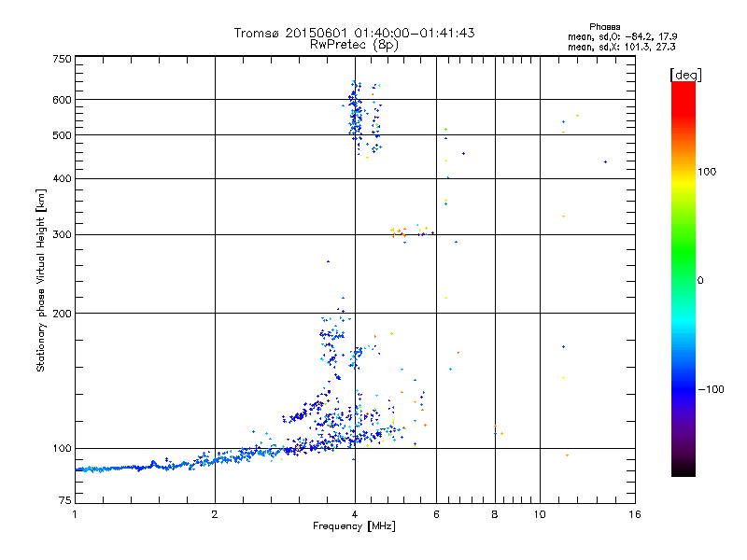Select the "RwPretec (8p)" subtitle
The width and height of the screenshot is (747, 560).
pos(354,45)
